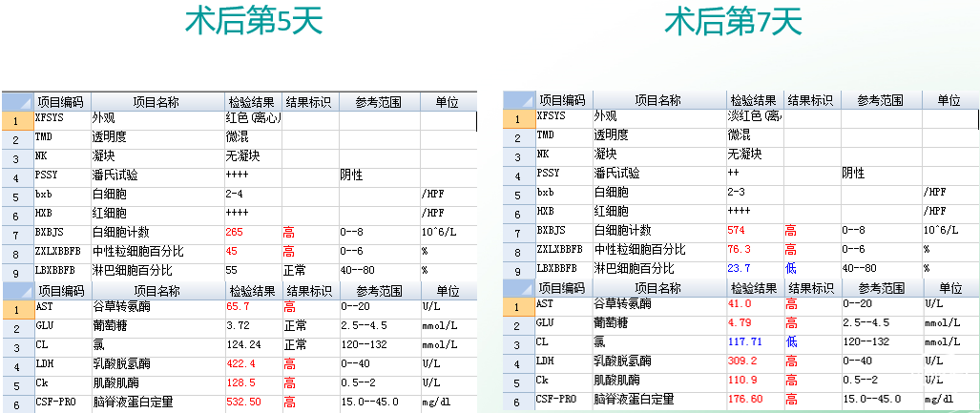Select highlighted row 1 header beside AST, Day 5
Viewport: 980px width, 413px height.
[x=17, y=308]
